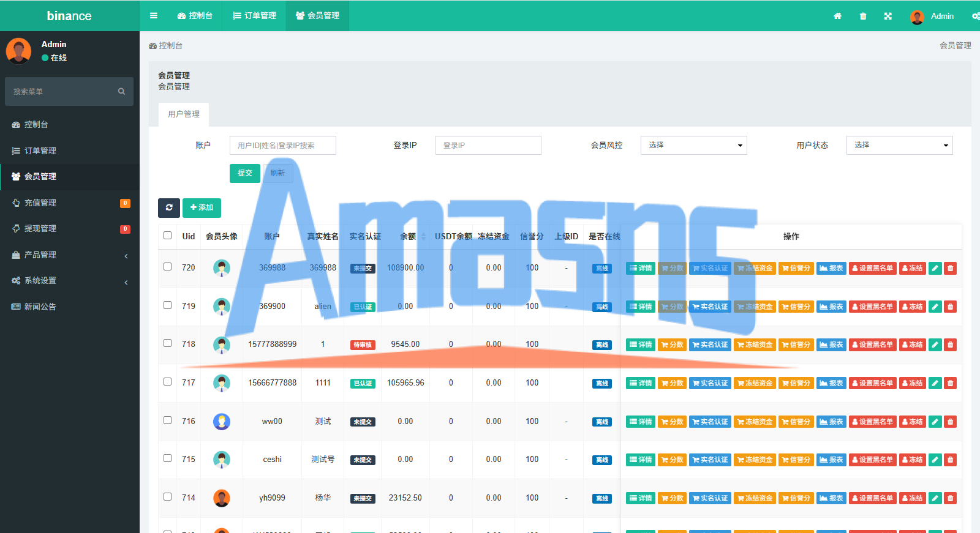Expand 产品管理 sidebar submenu
This screenshot has width=980, height=533.
70,255
